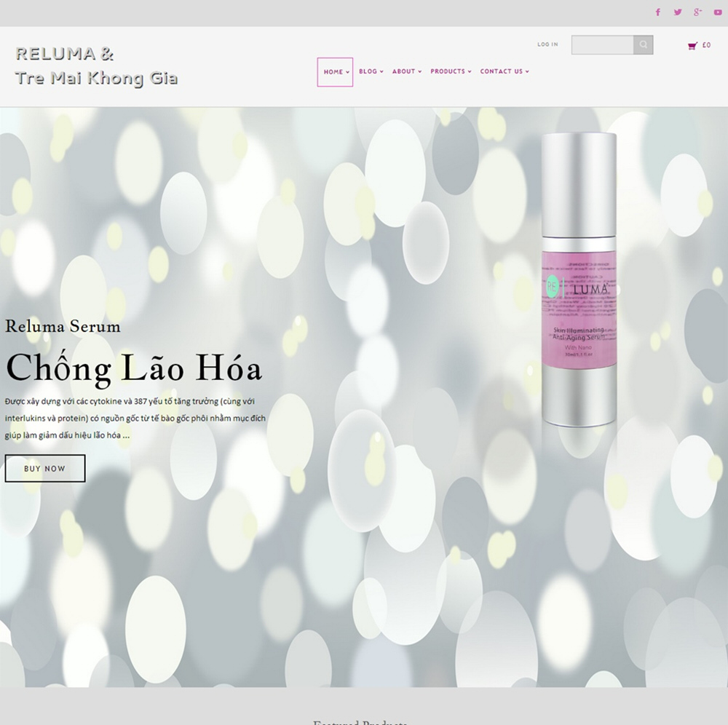
Task: Click the search magnifier button
Action: [x=643, y=44]
